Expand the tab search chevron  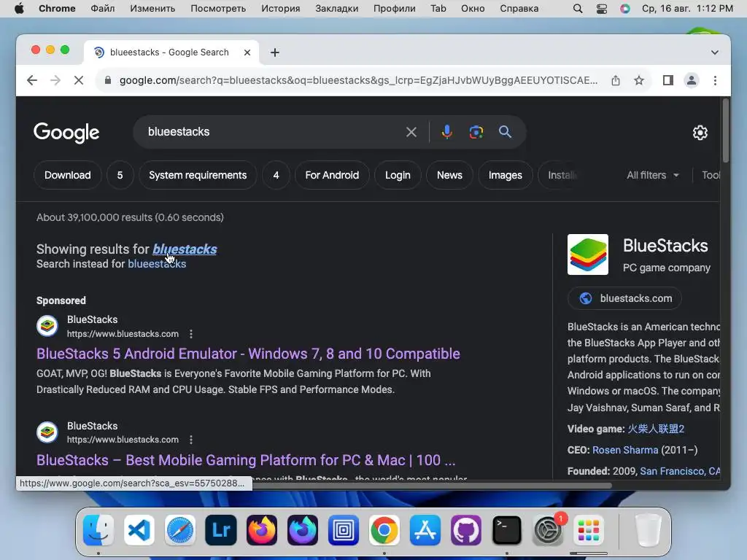(715, 52)
